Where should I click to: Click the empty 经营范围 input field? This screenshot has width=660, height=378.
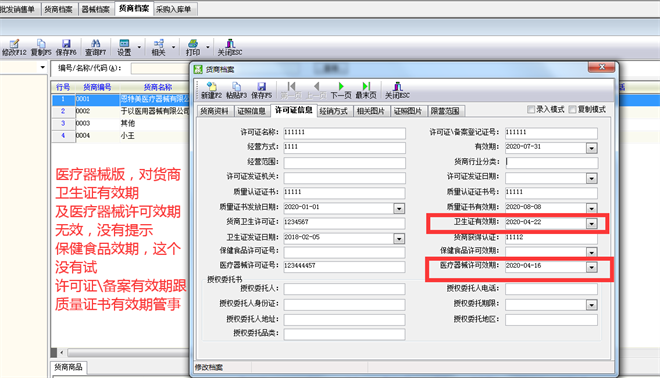pos(344,162)
